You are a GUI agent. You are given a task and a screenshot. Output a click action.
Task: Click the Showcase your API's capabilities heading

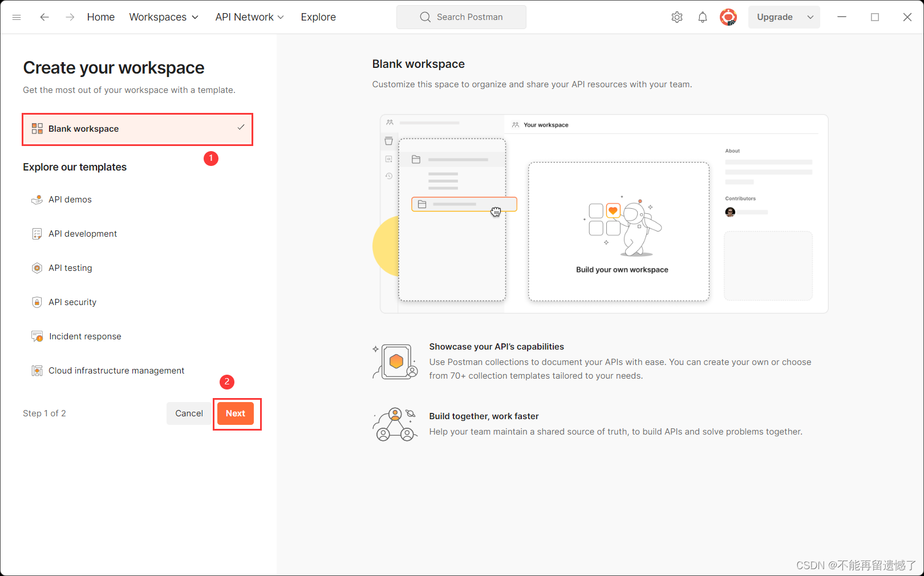tap(496, 347)
